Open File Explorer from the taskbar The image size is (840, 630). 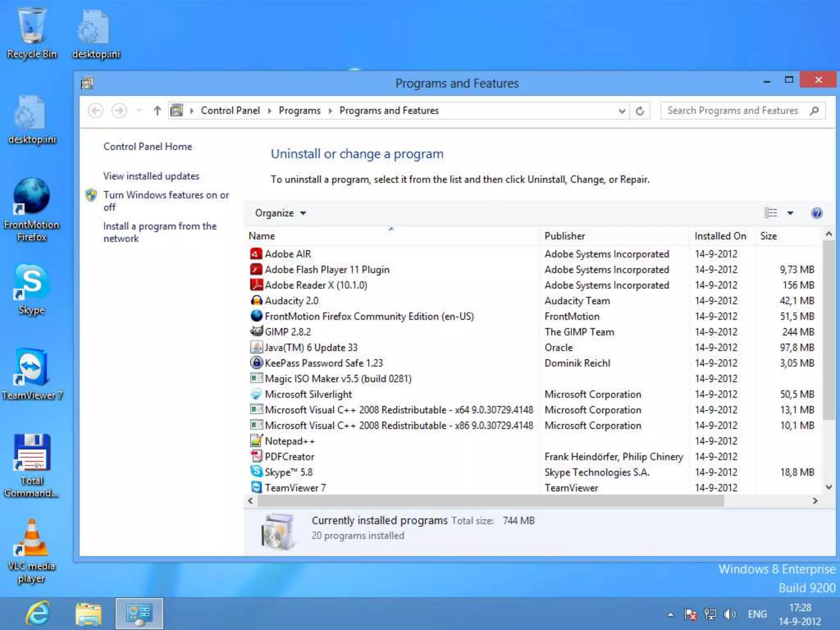pos(89,614)
